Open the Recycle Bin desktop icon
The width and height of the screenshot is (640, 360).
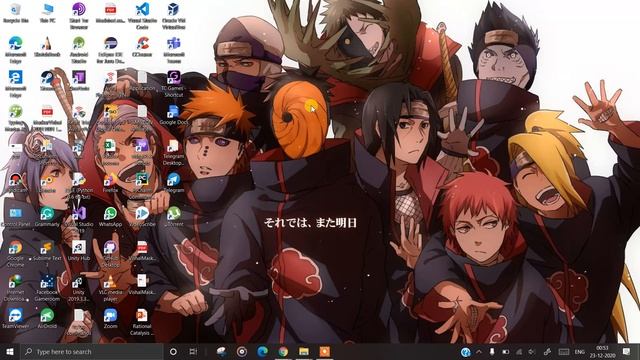point(15,13)
